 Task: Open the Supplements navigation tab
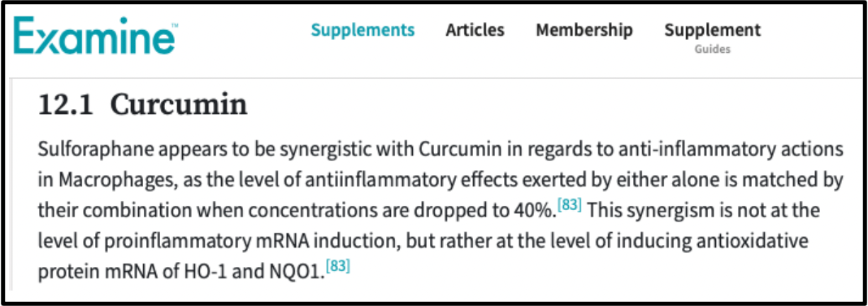click(362, 30)
